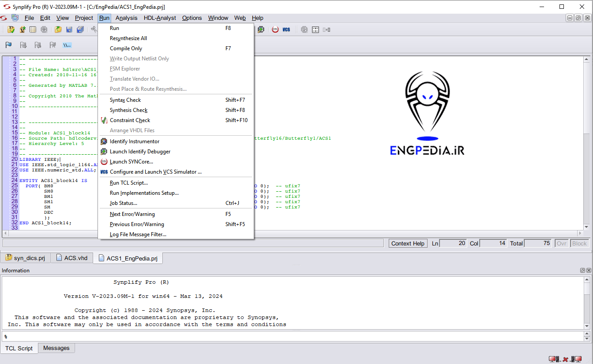
Task: Click the scissors cut icon
Action: (x=94, y=30)
